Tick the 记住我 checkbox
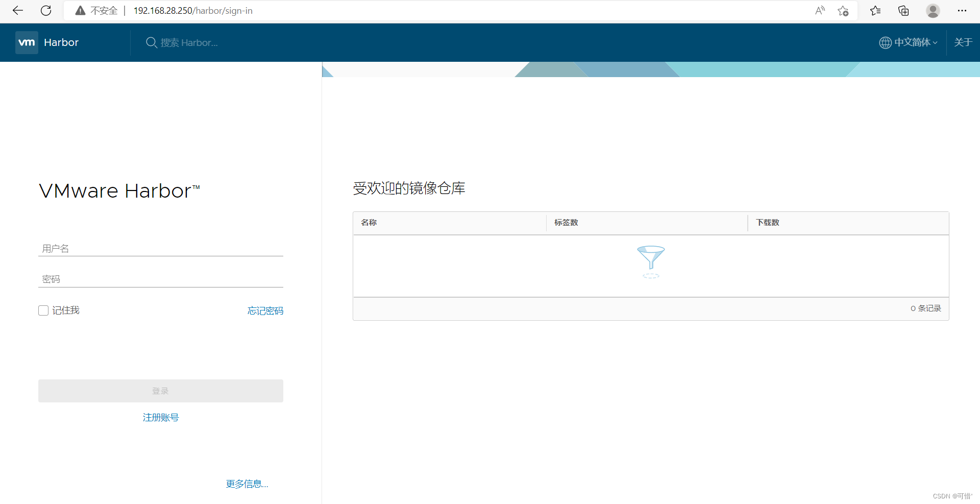Viewport: 980px width, 504px height. coord(43,310)
